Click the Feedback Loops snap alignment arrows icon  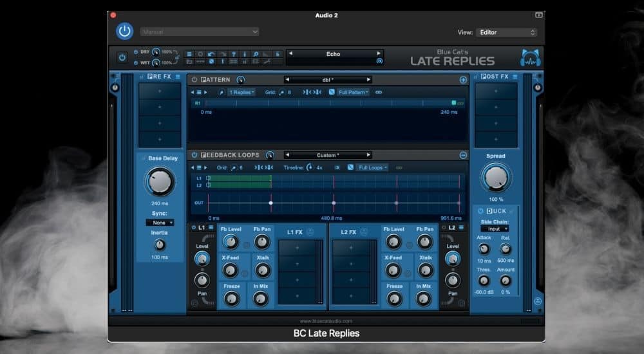[x=263, y=167]
